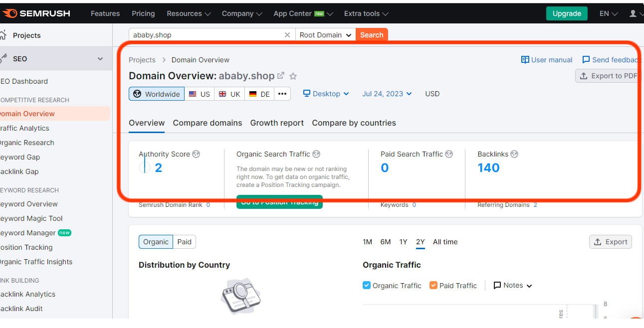Open more country databases ellipsis
The height and width of the screenshot is (328, 644).
coord(282,94)
